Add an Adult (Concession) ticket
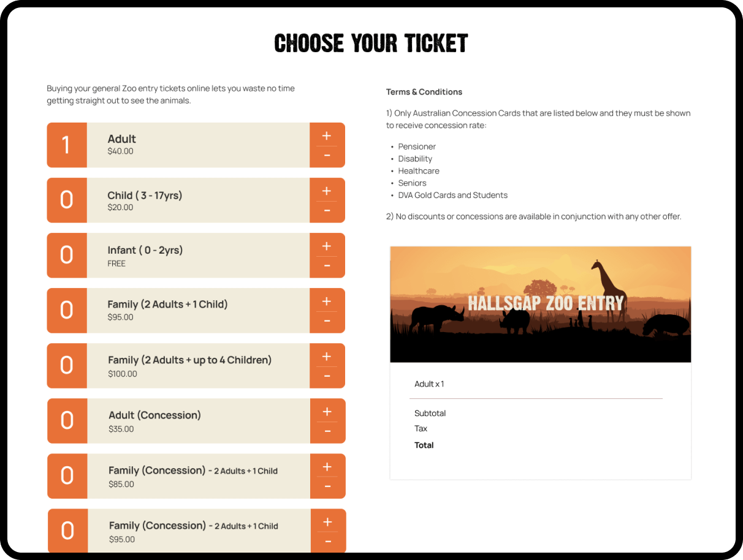Image resolution: width=743 pixels, height=560 pixels. 327,412
